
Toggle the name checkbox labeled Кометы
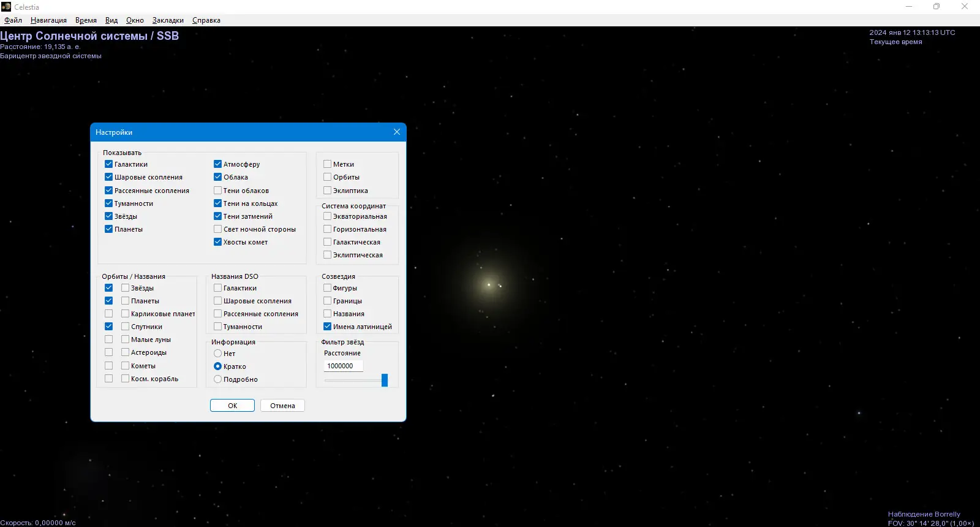pos(125,366)
